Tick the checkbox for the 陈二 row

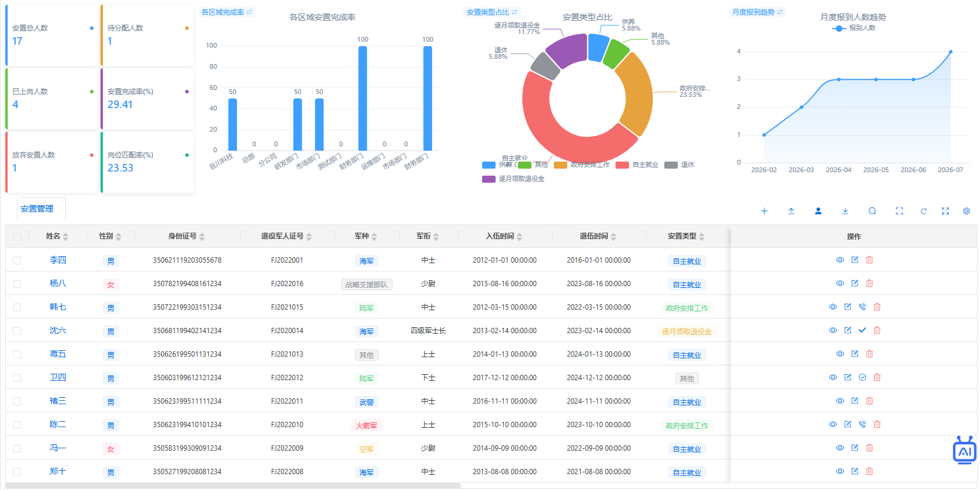coord(17,425)
